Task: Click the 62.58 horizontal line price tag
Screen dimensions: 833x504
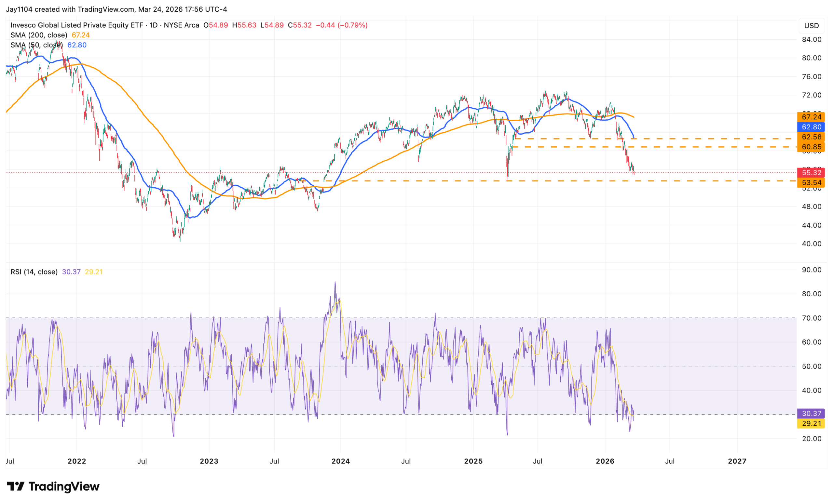Action: tap(811, 137)
